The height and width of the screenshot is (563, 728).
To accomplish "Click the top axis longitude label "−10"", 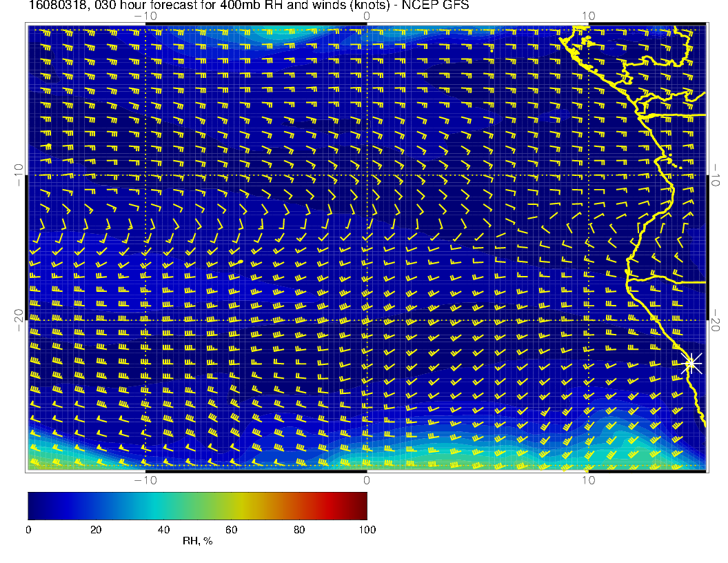I will coord(145,15).
